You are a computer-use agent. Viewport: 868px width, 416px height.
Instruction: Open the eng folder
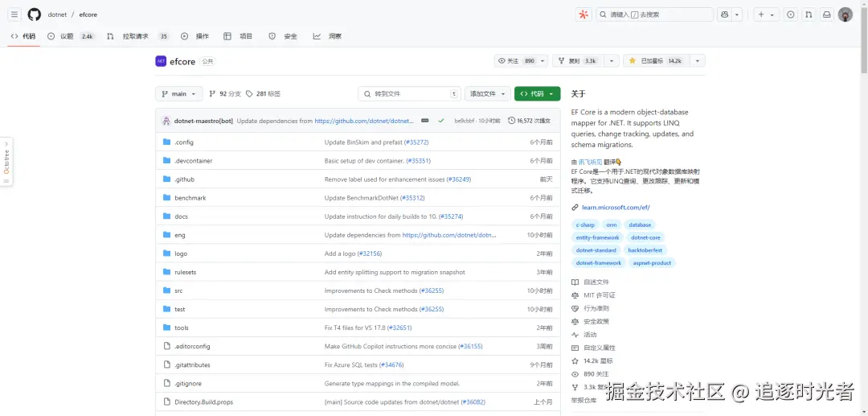coord(180,235)
